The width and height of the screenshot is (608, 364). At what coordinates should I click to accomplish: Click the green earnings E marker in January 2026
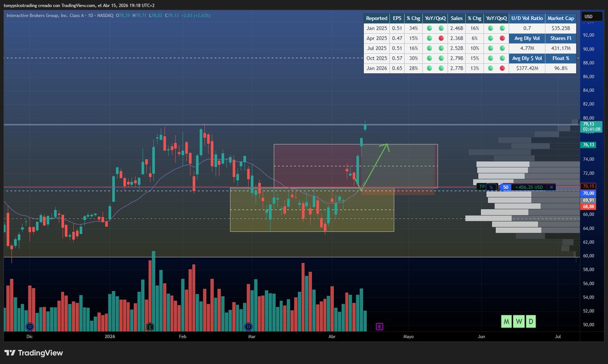pos(149,326)
